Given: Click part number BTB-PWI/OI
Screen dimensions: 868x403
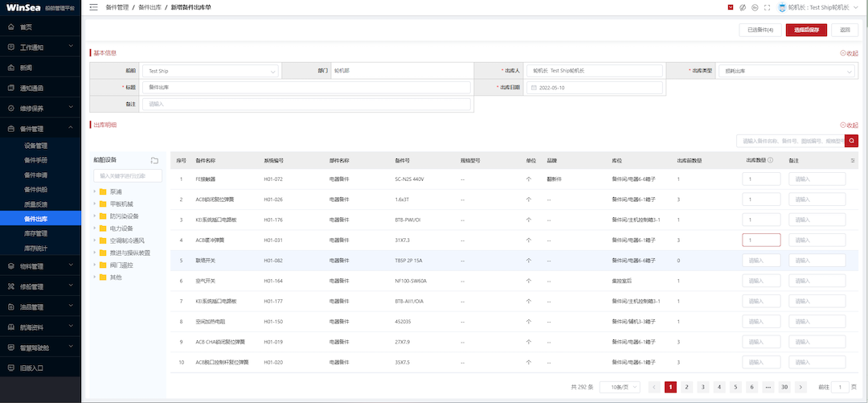Looking at the screenshot, I should tap(408, 220).
